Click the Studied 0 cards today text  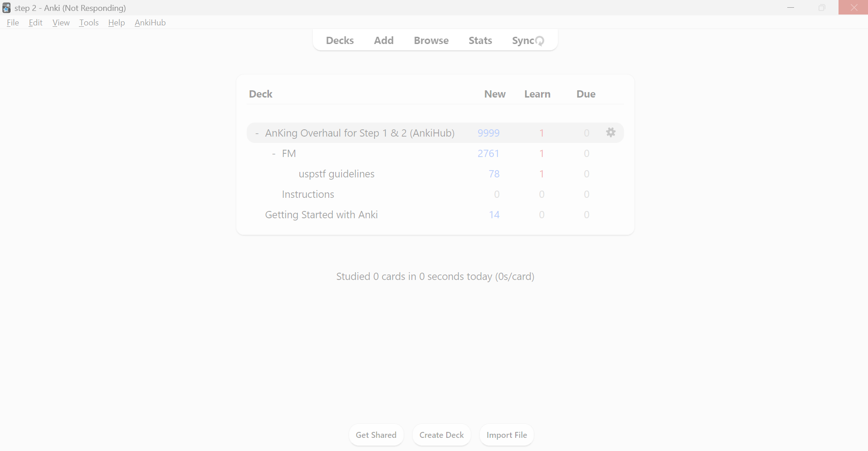435,276
